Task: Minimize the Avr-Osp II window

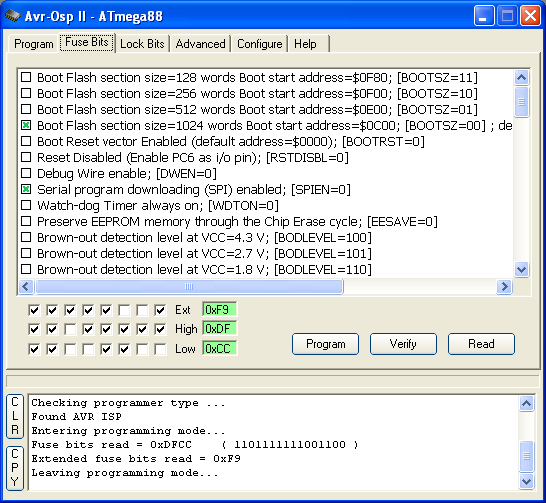Action: coord(484,16)
